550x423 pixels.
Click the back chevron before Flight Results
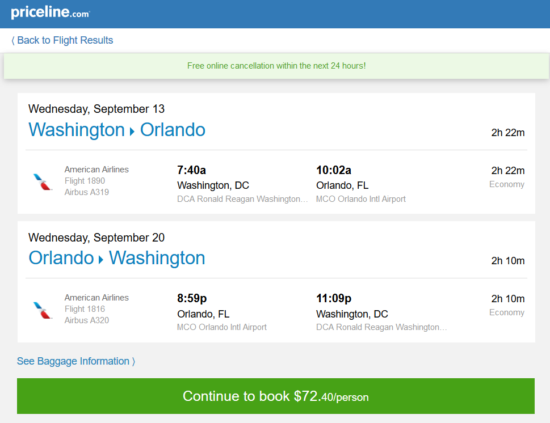click(x=13, y=40)
